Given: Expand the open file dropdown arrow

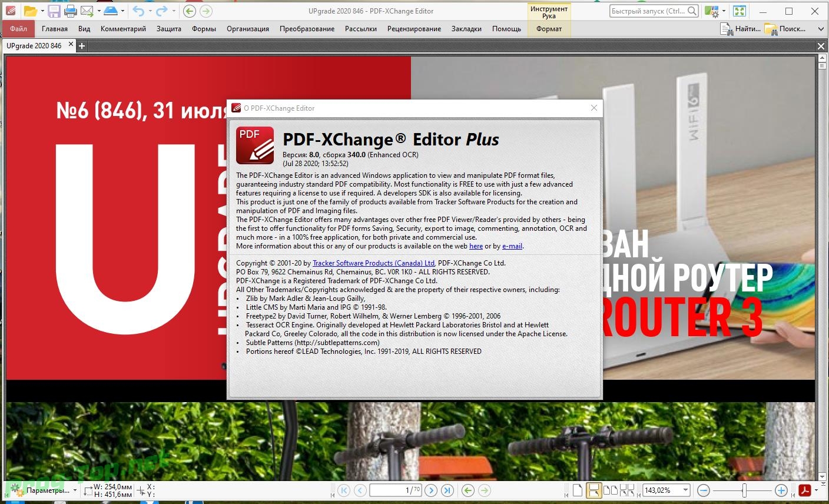Looking at the screenshot, I should (x=42, y=11).
